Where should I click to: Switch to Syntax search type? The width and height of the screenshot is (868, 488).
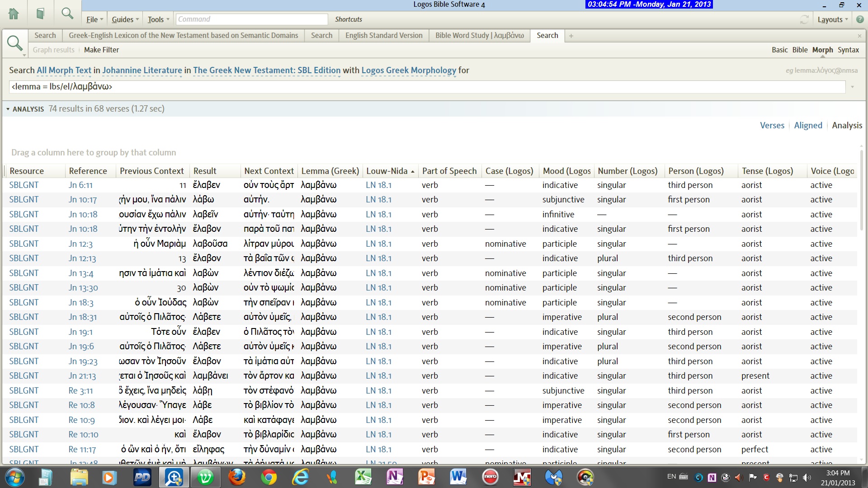pyautogui.click(x=848, y=50)
